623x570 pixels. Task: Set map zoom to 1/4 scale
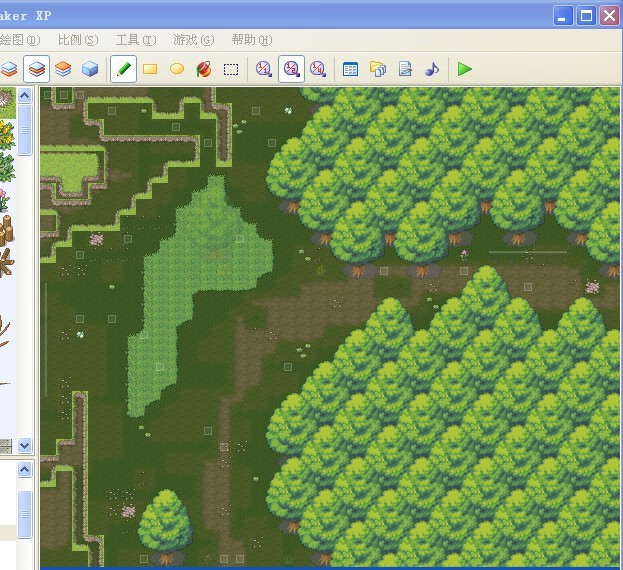[318, 69]
